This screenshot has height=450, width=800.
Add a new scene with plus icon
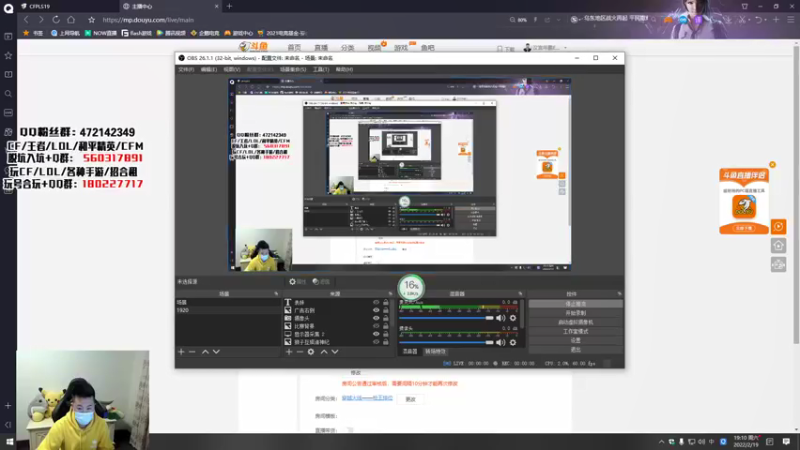pos(181,352)
